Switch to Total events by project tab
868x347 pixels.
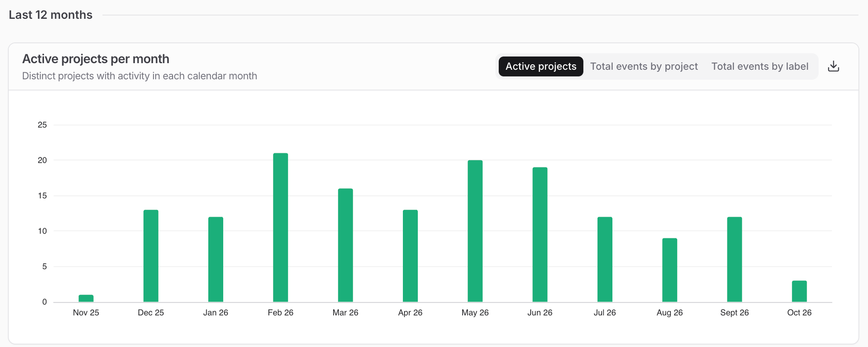pyautogui.click(x=644, y=66)
